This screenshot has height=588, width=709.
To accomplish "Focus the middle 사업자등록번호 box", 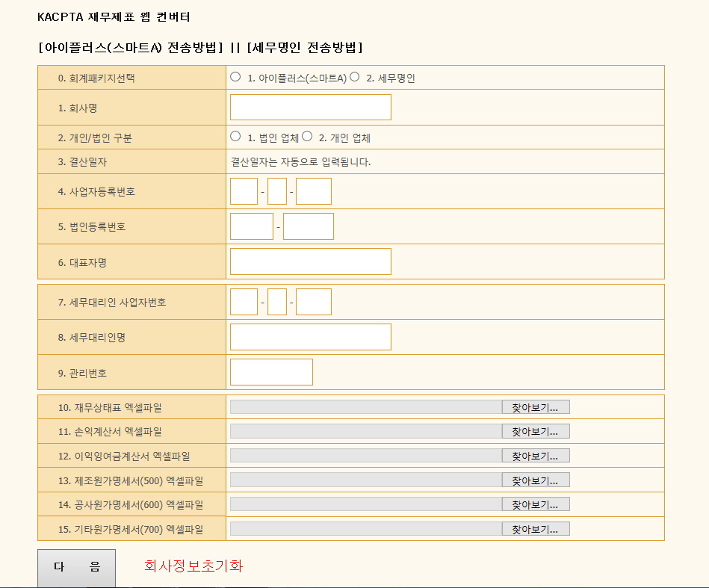I will tap(277, 191).
